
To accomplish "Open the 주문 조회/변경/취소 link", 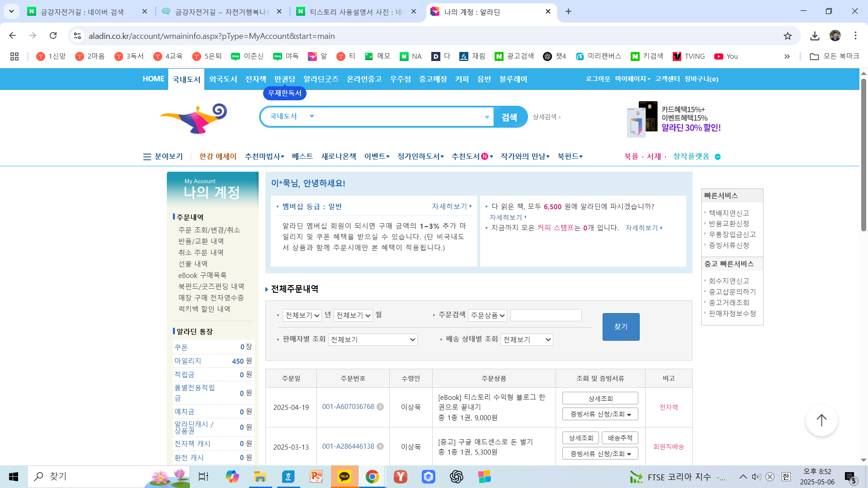I will (209, 230).
